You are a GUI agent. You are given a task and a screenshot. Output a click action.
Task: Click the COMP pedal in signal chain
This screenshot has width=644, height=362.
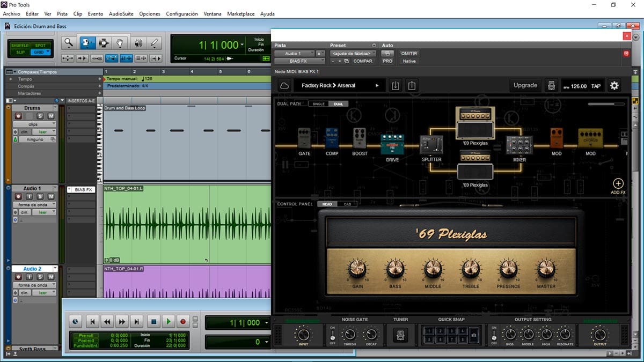(x=332, y=138)
